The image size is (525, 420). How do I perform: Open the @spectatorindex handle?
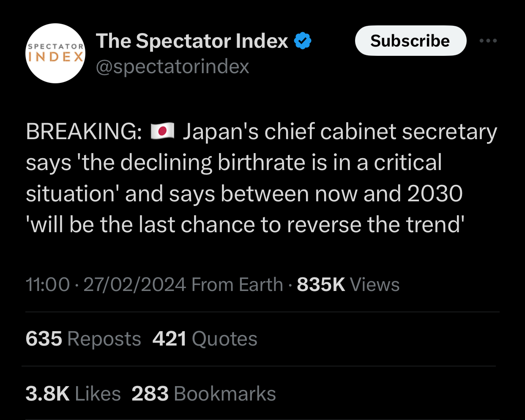tap(172, 67)
